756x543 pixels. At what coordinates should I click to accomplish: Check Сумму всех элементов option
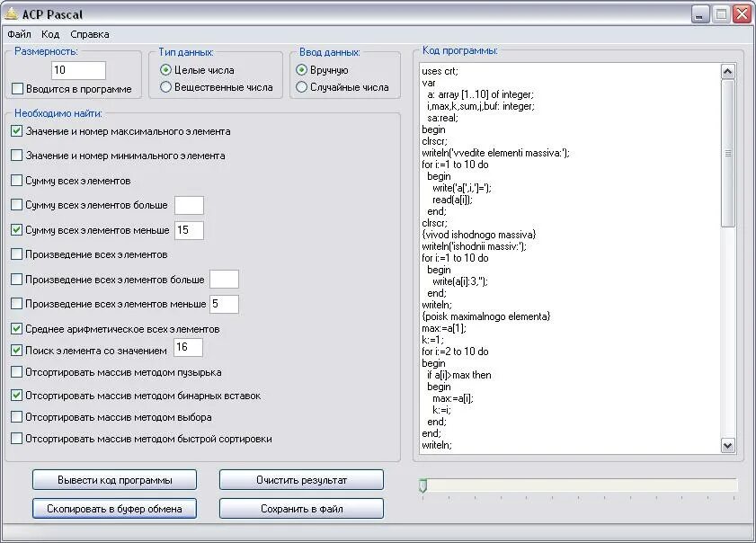[16, 181]
